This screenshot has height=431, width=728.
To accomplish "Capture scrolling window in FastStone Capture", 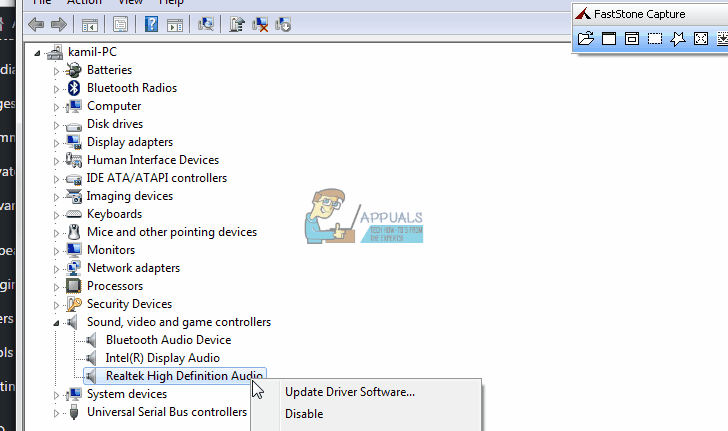I will pos(722,39).
